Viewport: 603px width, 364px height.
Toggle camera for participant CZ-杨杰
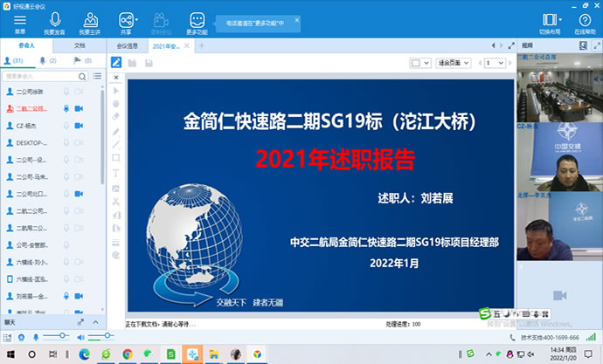[79, 126]
